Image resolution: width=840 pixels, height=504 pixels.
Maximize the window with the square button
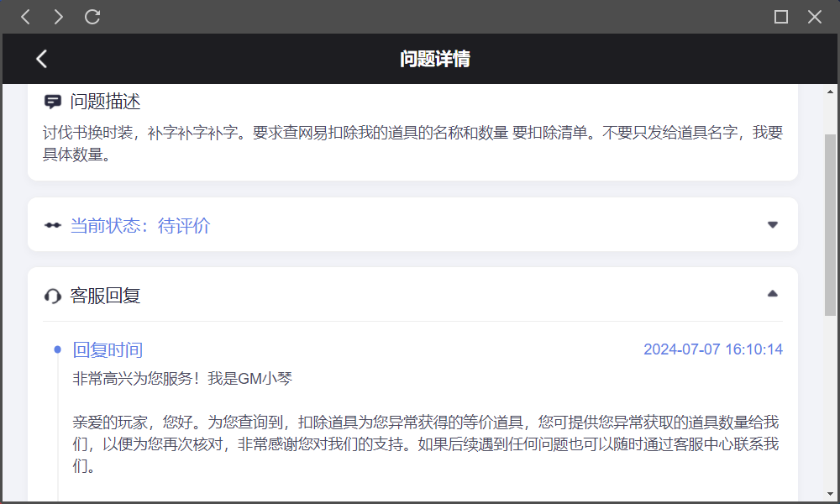point(781,17)
